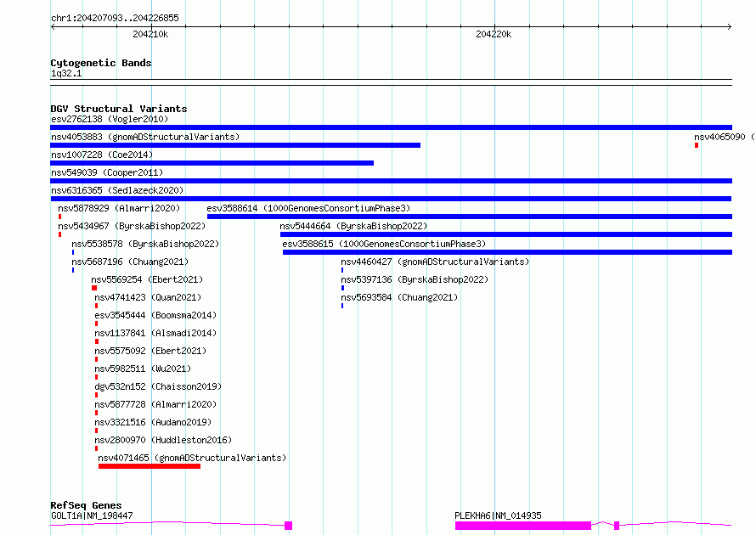Click the blue bar under nsv4053883
Image resolution: width=756 pixels, height=535 pixels.
click(x=235, y=145)
